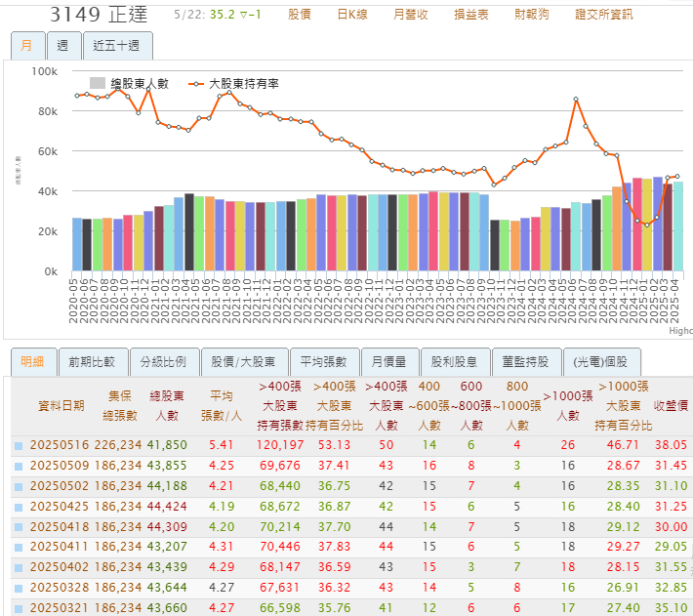Click blue square icon beside 20250321 row
The height and width of the screenshot is (616, 693).
click(19, 608)
